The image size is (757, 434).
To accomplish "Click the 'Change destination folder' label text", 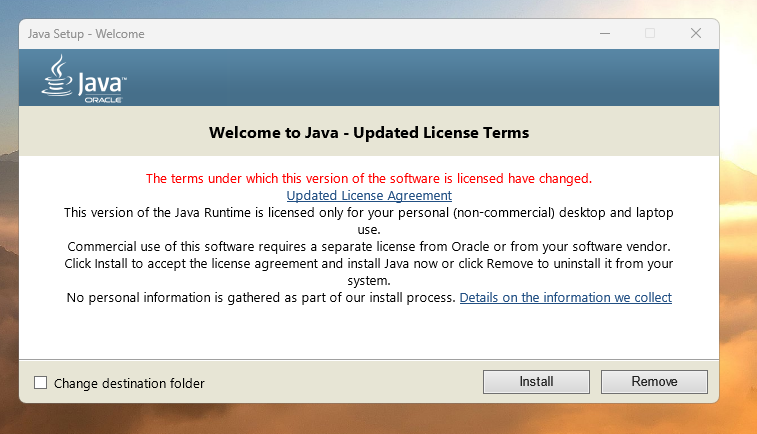I will pyautogui.click(x=129, y=383).
